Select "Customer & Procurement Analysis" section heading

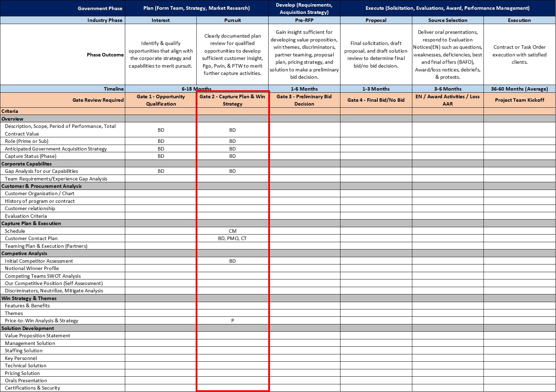pyautogui.click(x=62, y=186)
